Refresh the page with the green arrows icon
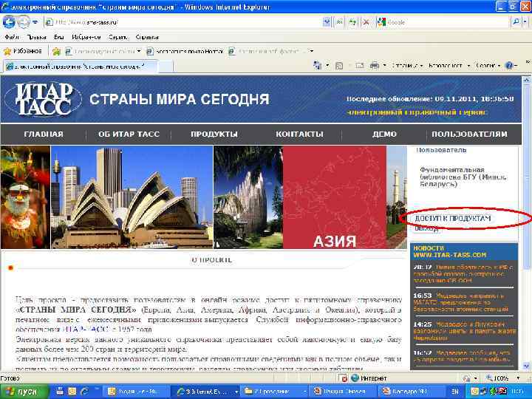The image size is (532, 399). point(353,22)
